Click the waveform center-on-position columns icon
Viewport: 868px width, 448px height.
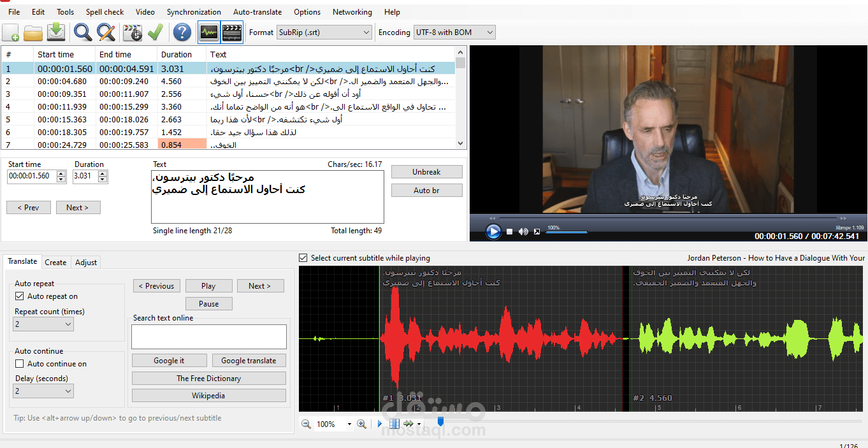394,424
